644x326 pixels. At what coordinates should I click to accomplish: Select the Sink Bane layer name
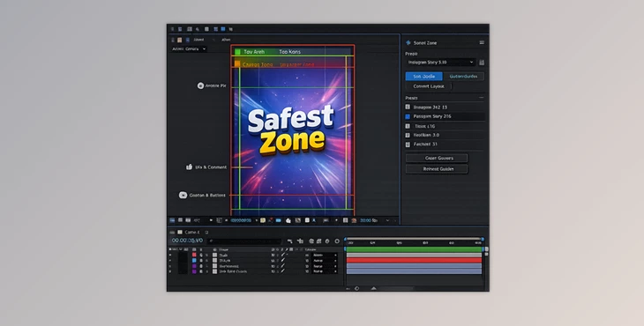click(x=233, y=271)
